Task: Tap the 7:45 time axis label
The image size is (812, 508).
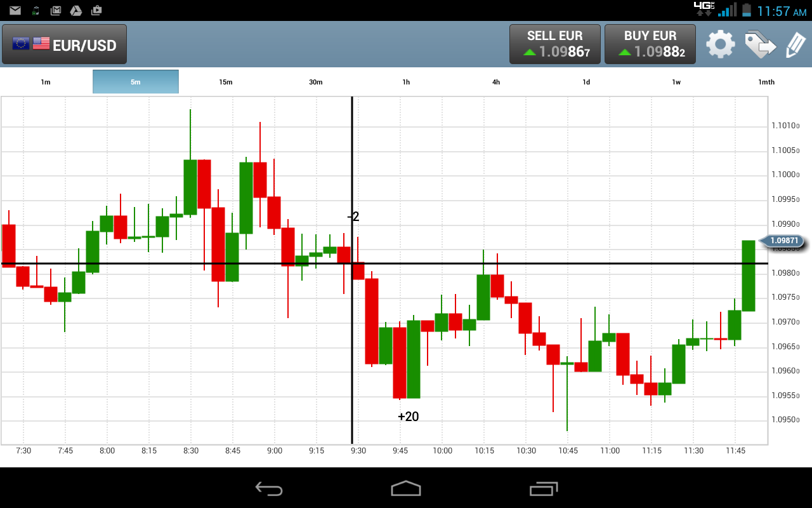Action: point(65,451)
